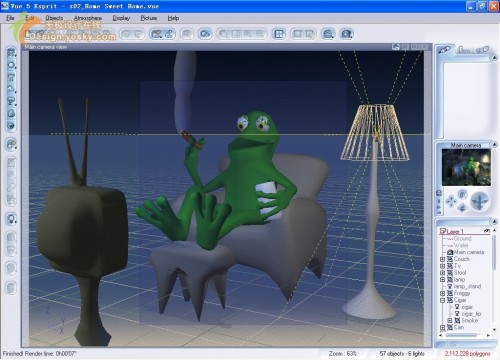Select lamp_stand object in layer list

(x=467, y=286)
